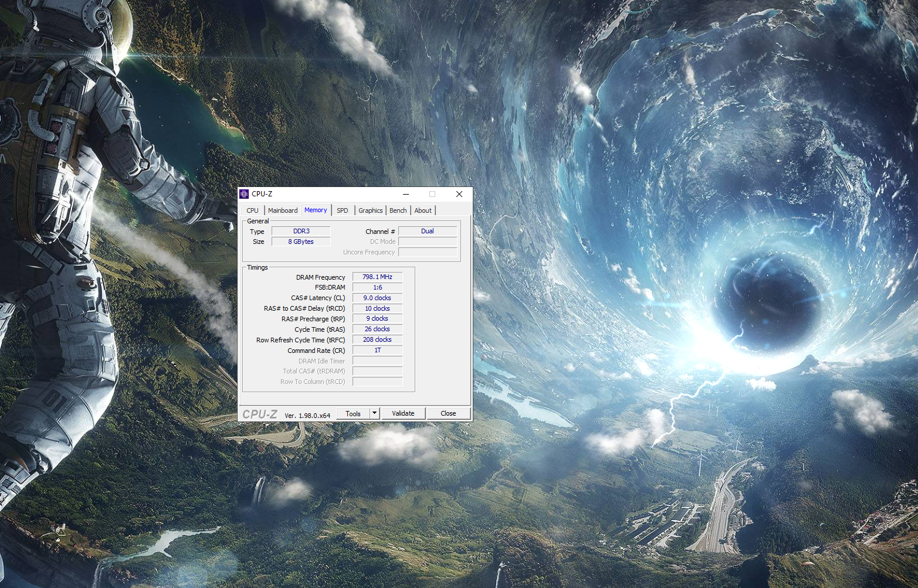Image resolution: width=918 pixels, height=588 pixels.
Task: Select the Memory tab
Action: click(316, 210)
